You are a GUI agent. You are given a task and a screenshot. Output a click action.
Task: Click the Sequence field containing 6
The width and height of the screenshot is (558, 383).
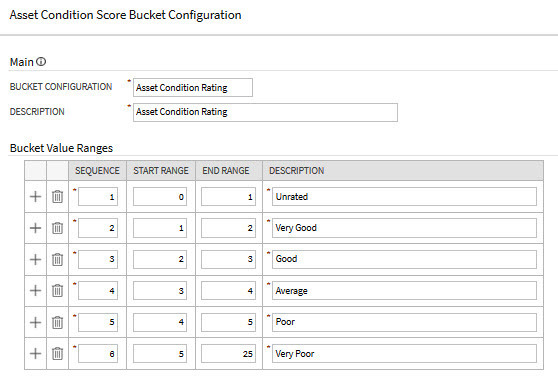pyautogui.click(x=98, y=353)
